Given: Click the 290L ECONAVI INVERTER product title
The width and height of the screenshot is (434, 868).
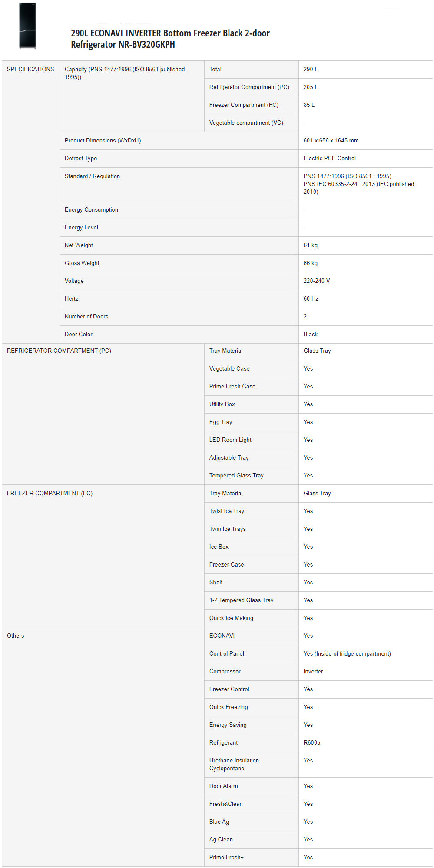Looking at the screenshot, I should pyautogui.click(x=170, y=39).
